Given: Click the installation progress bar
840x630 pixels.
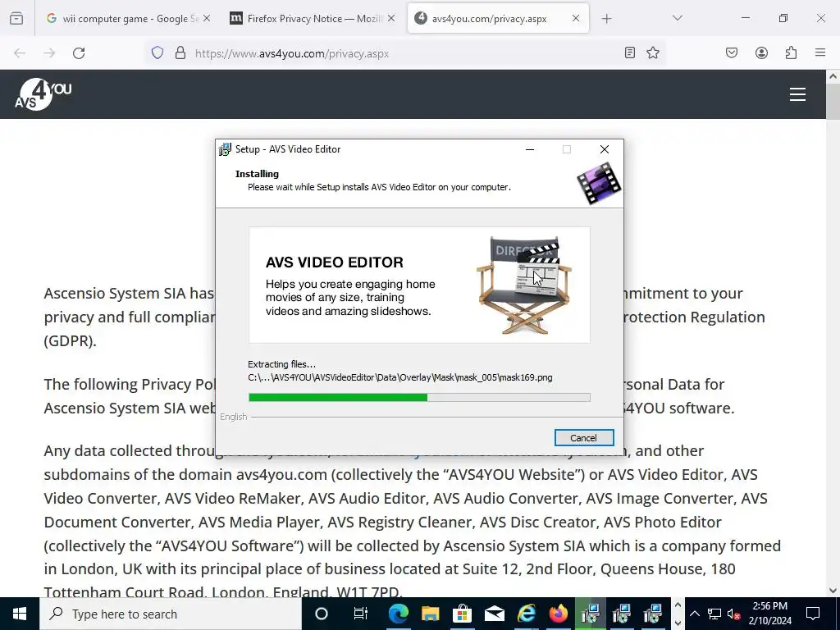Looking at the screenshot, I should (x=419, y=397).
